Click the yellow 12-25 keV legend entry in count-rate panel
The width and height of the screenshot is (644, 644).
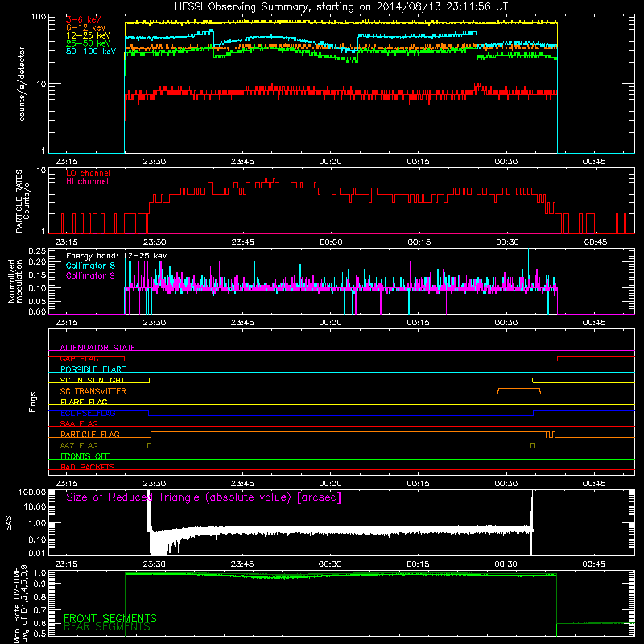tap(89, 35)
